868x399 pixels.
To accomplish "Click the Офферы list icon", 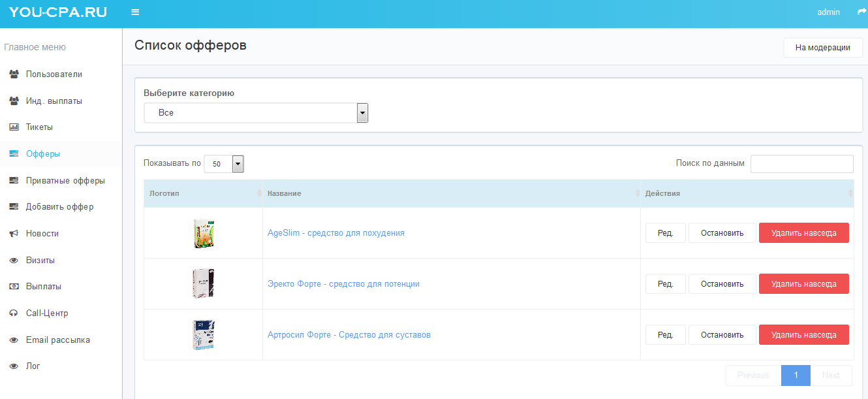I will click(x=14, y=154).
